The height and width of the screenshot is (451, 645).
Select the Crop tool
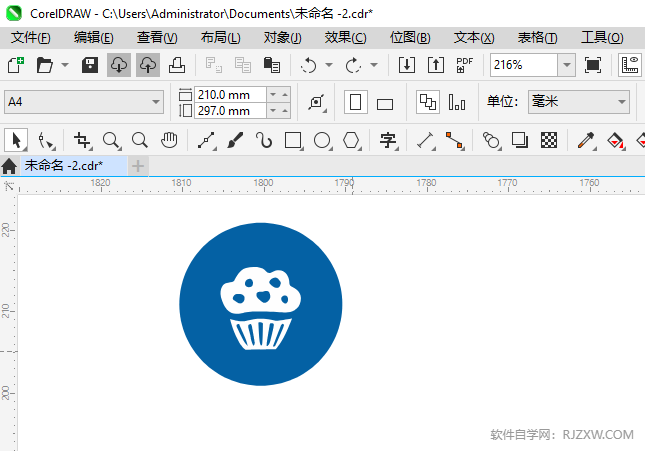tap(83, 141)
